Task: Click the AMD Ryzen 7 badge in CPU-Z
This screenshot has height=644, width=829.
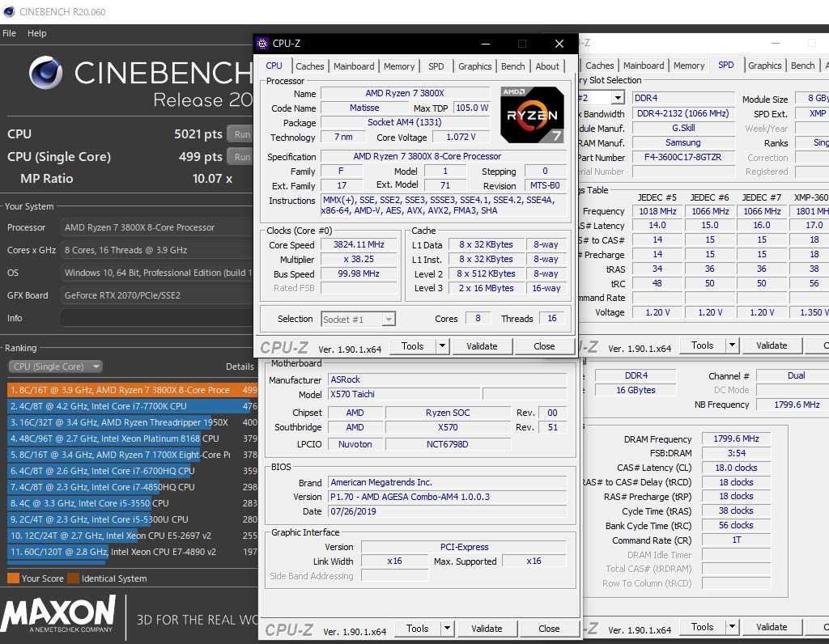Action: coord(532,114)
